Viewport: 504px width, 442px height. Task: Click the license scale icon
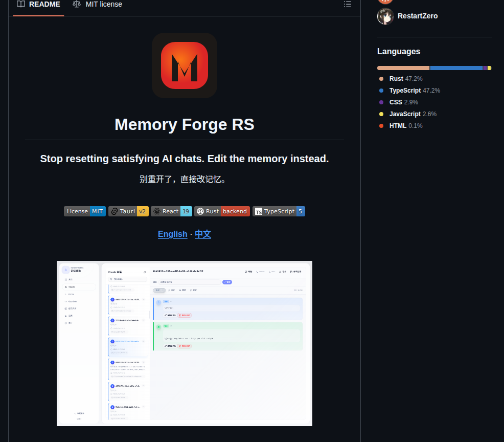tap(77, 4)
